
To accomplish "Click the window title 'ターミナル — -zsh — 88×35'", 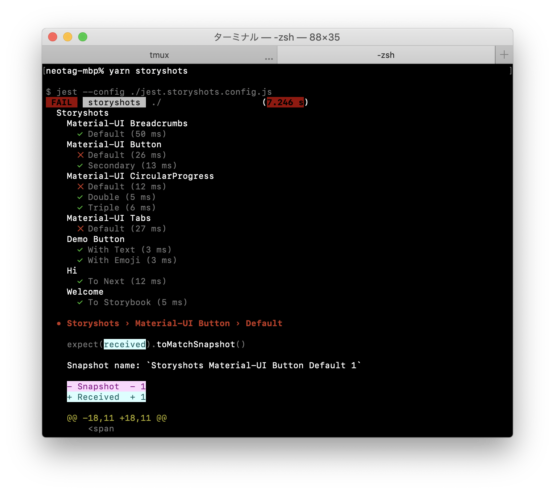I will [277, 37].
